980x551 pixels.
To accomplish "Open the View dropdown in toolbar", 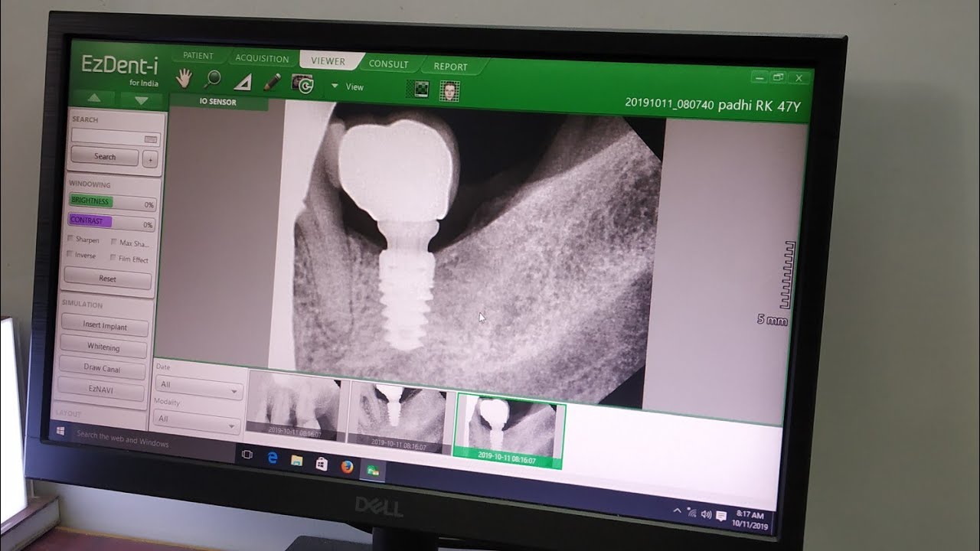I will pyautogui.click(x=347, y=86).
